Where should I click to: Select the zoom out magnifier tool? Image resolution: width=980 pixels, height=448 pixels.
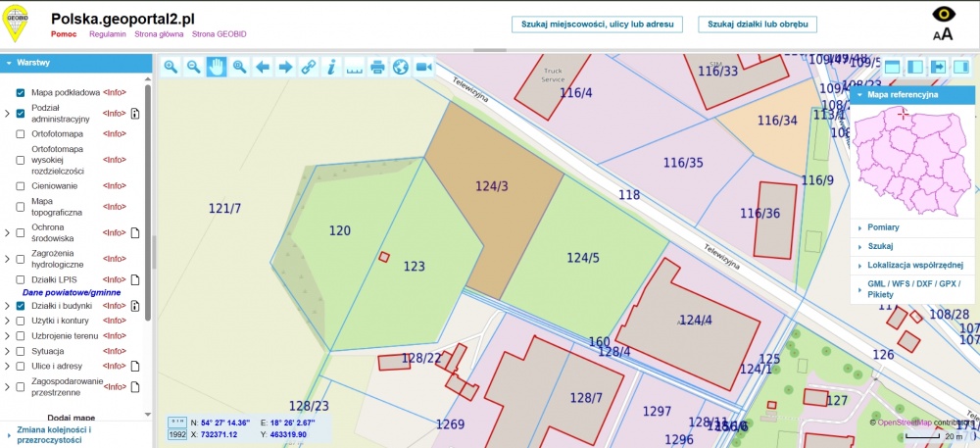coord(194,67)
